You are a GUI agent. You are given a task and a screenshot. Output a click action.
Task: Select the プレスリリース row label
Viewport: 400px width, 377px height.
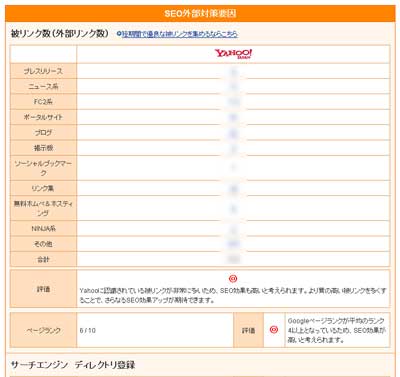click(43, 71)
